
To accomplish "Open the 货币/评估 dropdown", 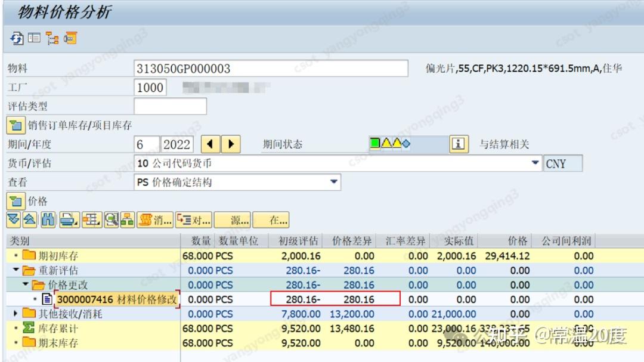I will coord(535,162).
